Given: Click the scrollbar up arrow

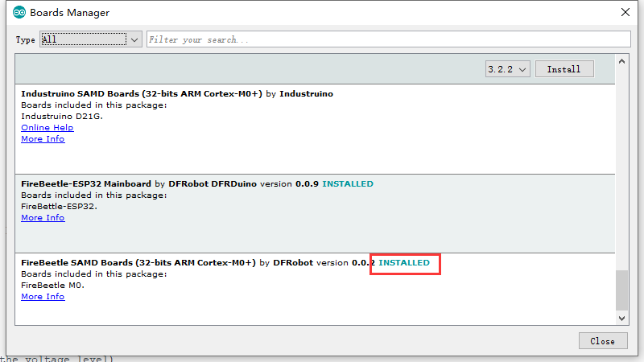Looking at the screenshot, I should (621, 62).
